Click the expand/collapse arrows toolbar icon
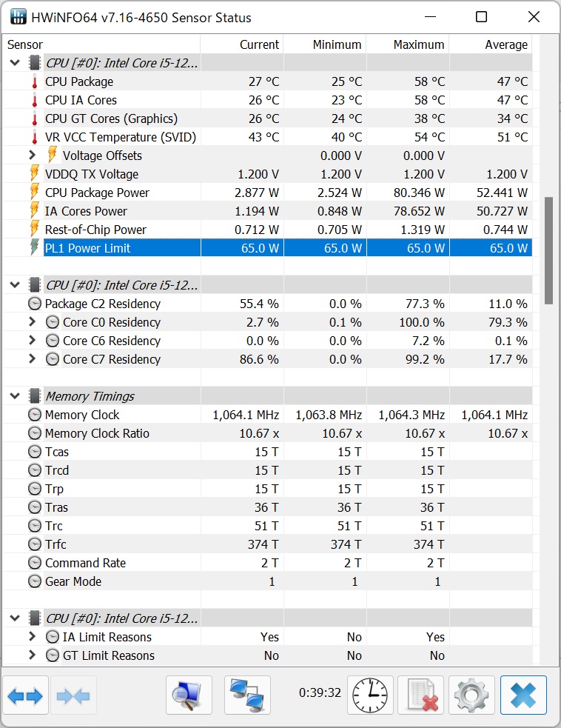The height and width of the screenshot is (728, 561). click(x=25, y=695)
